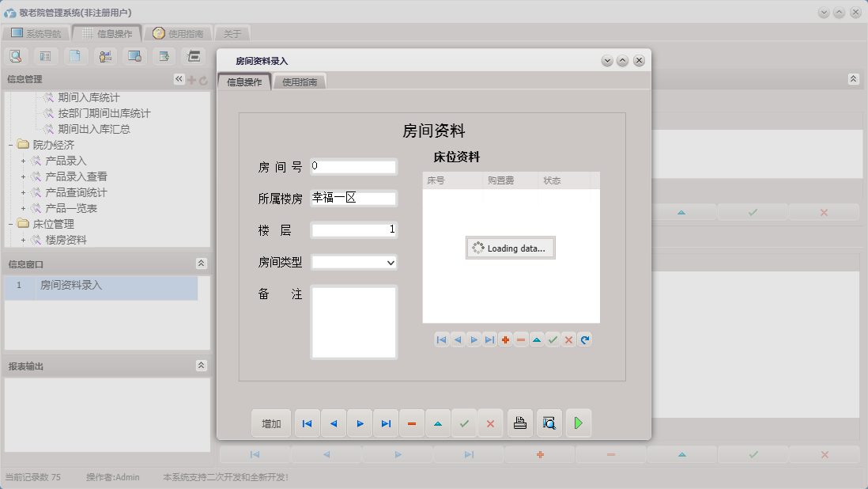
Task: Refresh the 床位资料 grid with the refresh arrow icon
Action: tap(584, 339)
